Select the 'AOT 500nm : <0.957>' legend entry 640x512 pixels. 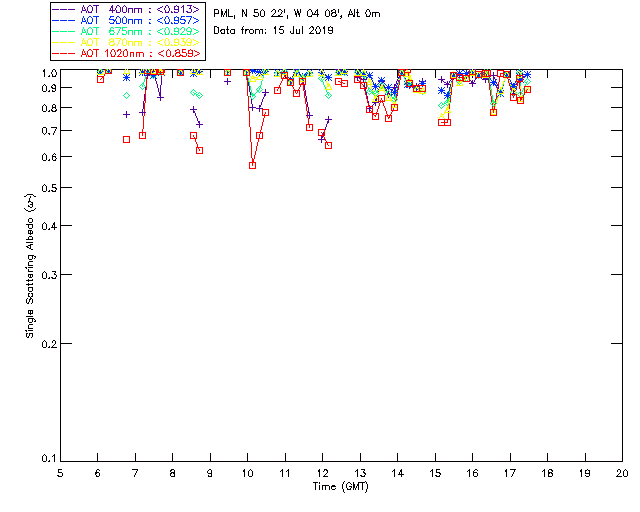point(126,20)
